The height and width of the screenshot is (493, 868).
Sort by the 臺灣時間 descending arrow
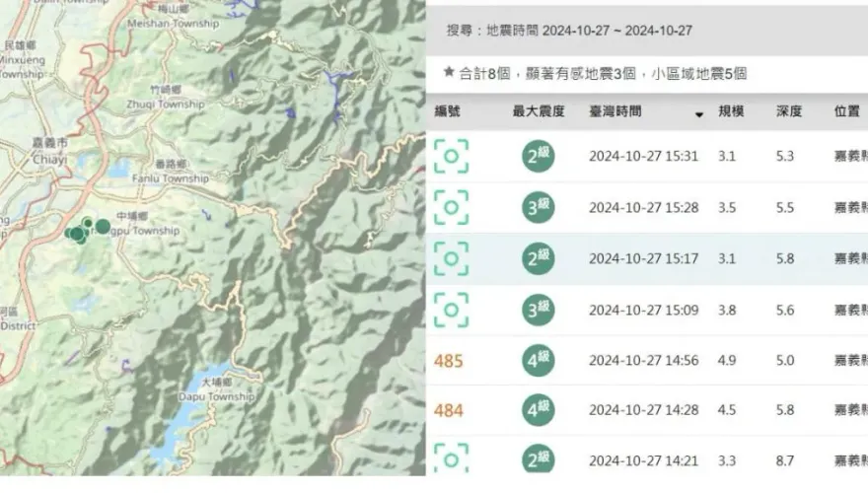(699, 114)
